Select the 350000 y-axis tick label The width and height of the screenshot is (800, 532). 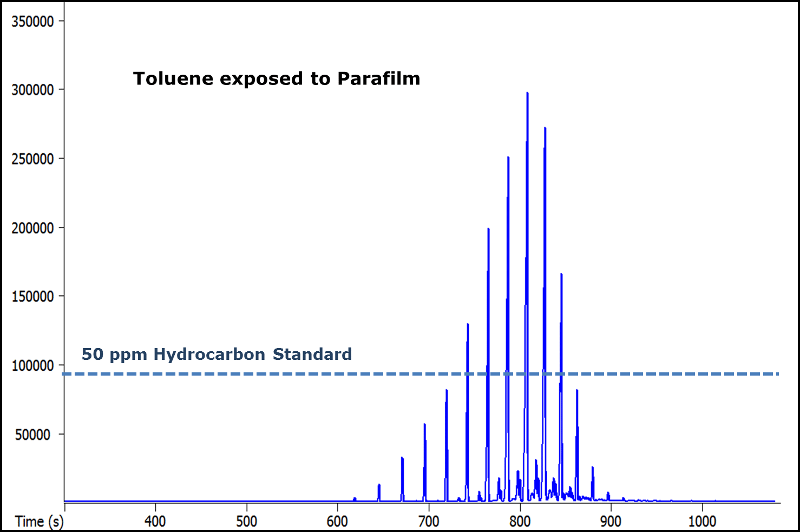pos(32,22)
